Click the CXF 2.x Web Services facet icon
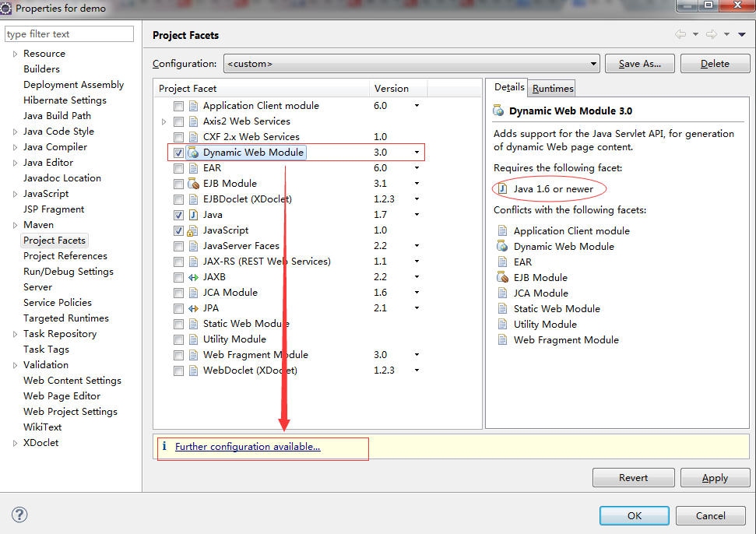756x534 pixels. coord(193,137)
